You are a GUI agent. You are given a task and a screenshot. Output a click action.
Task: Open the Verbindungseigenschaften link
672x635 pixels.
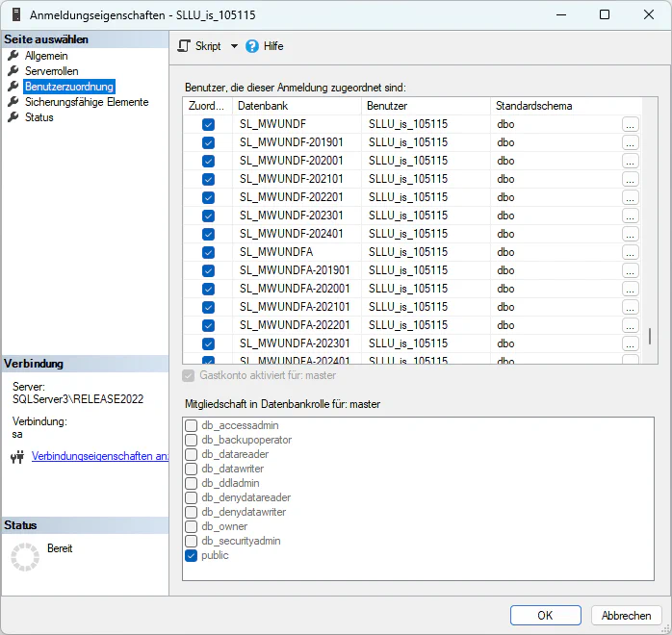(100, 456)
